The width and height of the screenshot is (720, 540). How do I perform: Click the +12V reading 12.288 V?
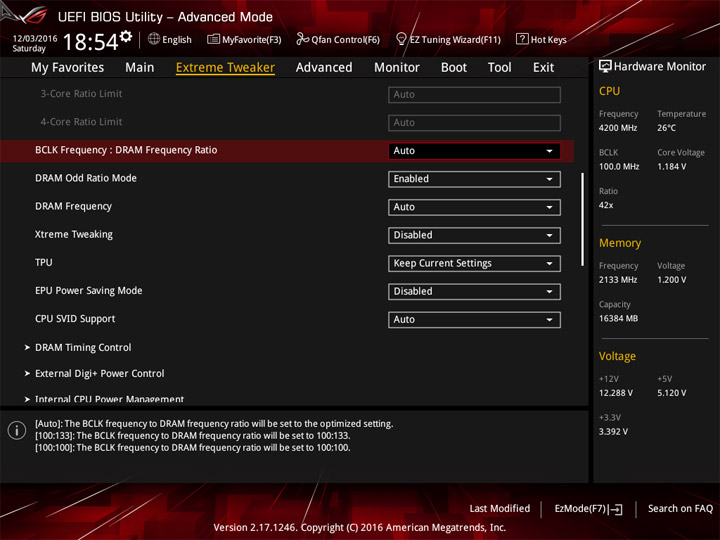pyautogui.click(x=615, y=393)
